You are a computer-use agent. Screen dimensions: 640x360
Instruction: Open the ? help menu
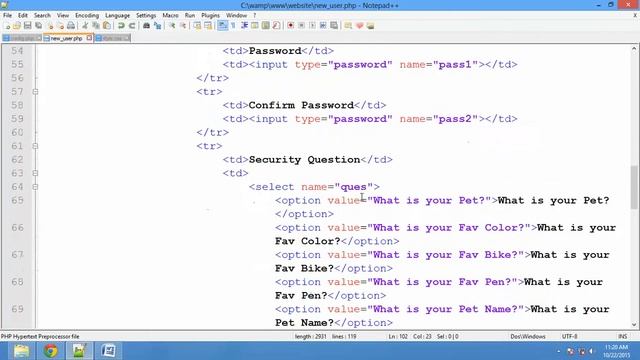point(254,16)
